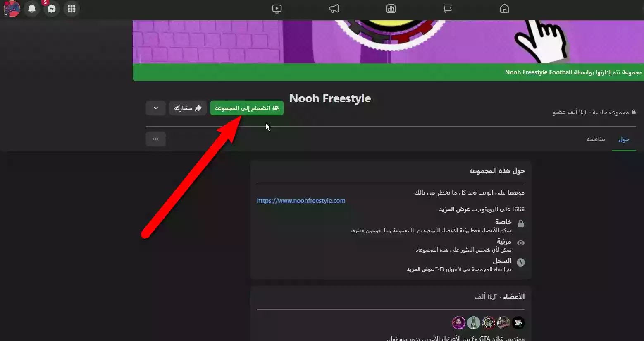The width and height of the screenshot is (644, 341).
Task: Click the first member avatar thumbnail
Action: pyautogui.click(x=518, y=323)
